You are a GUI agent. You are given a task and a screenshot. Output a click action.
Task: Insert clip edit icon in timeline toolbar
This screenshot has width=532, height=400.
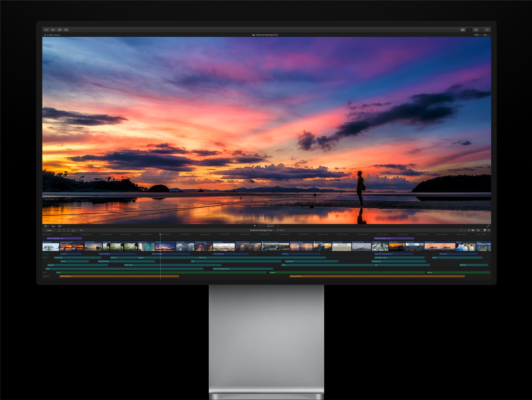[x=64, y=230]
